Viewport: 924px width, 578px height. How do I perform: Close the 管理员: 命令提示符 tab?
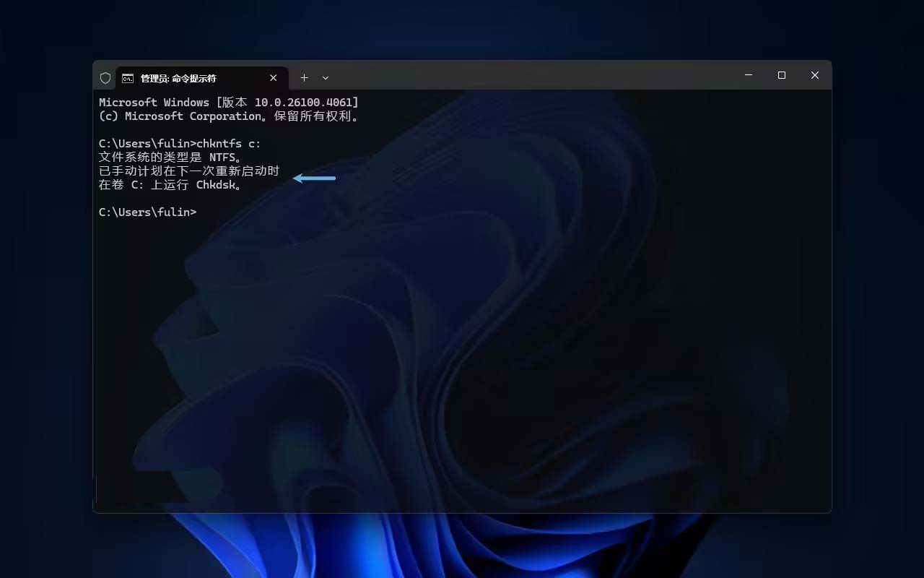[274, 78]
